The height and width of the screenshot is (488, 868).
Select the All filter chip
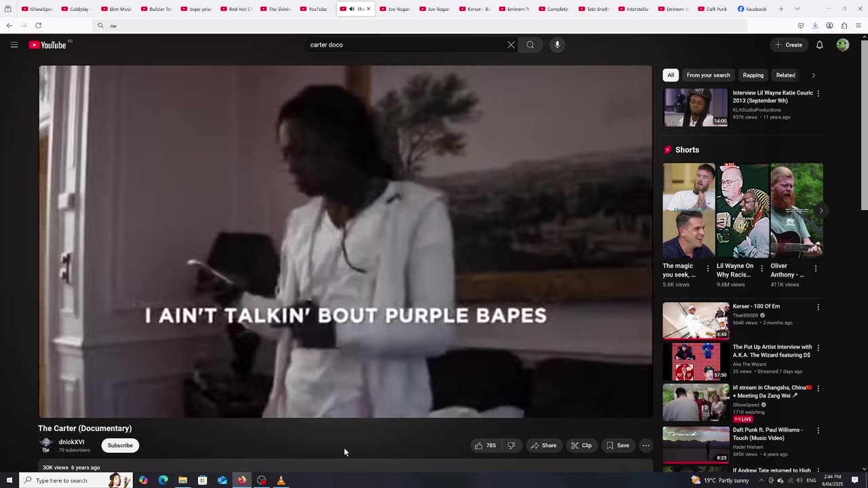pos(671,75)
